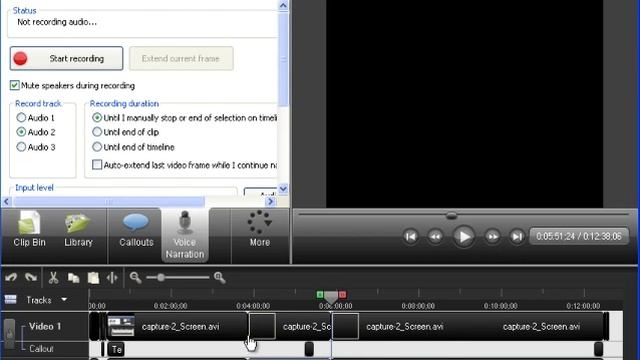This screenshot has width=640, height=360.
Task: Click the timeline zoom out magnifier
Action: pos(135,278)
